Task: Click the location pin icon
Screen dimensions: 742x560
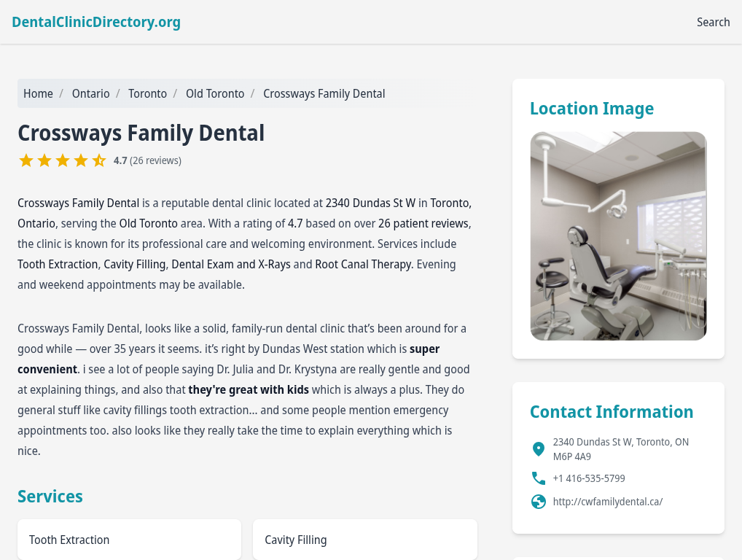Action: (x=538, y=448)
